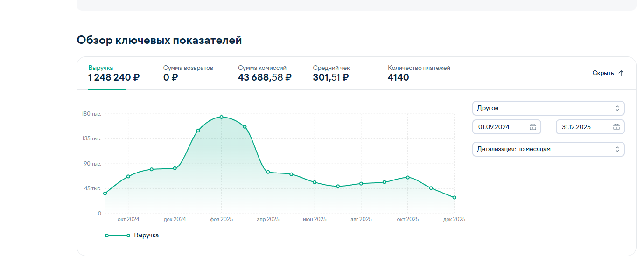
Task: Switch to the Сумма возвратов tab
Action: click(x=188, y=73)
